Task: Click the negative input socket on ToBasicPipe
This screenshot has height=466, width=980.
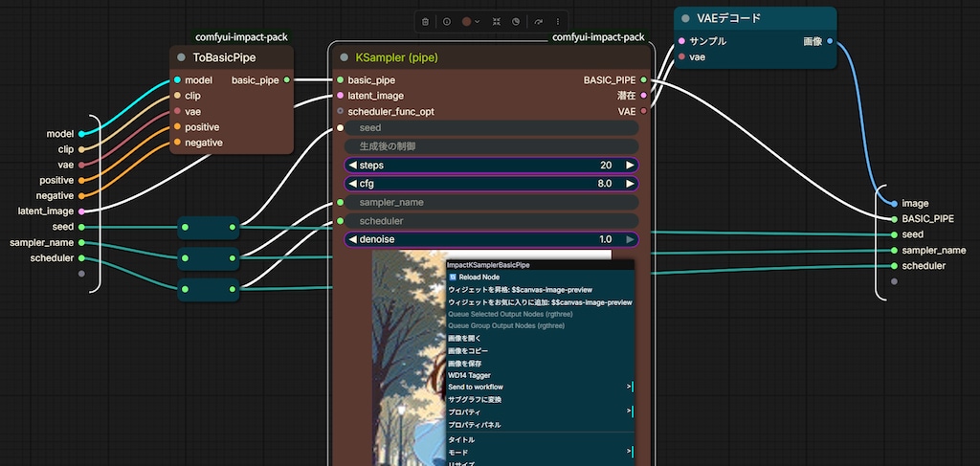Action: 177,143
